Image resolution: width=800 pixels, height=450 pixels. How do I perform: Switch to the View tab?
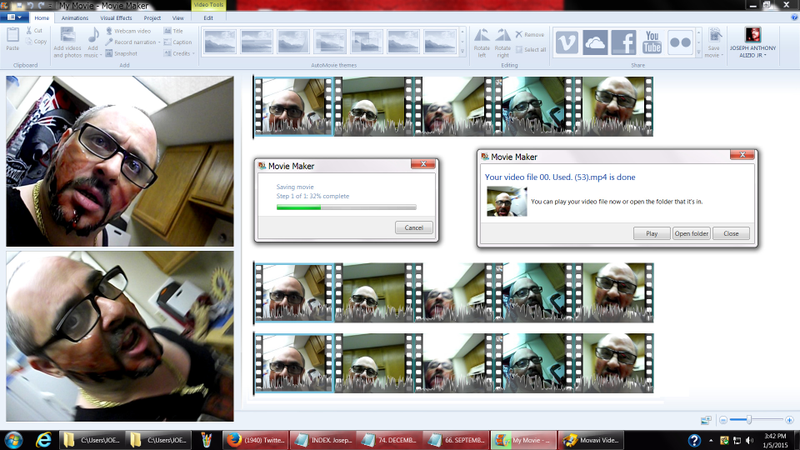tap(178, 18)
